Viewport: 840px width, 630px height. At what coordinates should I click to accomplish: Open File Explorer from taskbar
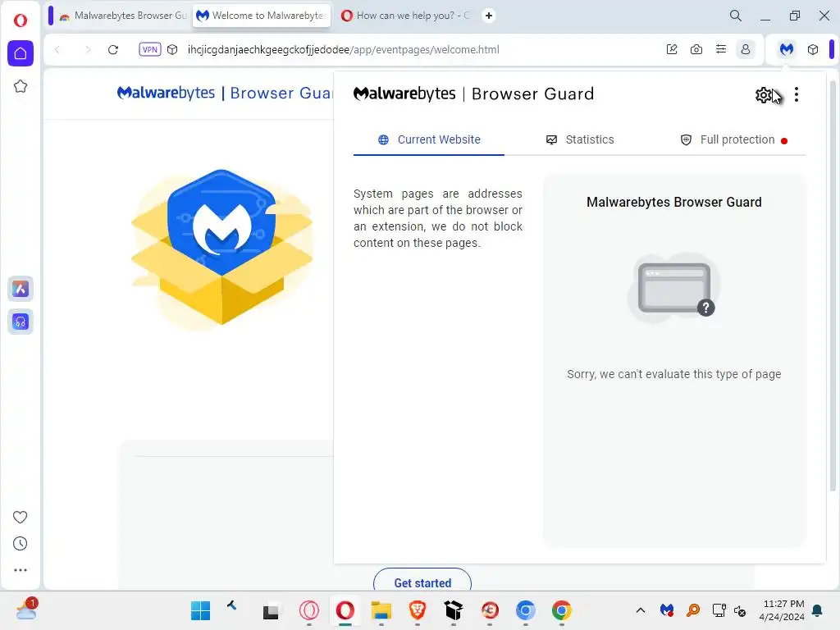381,610
